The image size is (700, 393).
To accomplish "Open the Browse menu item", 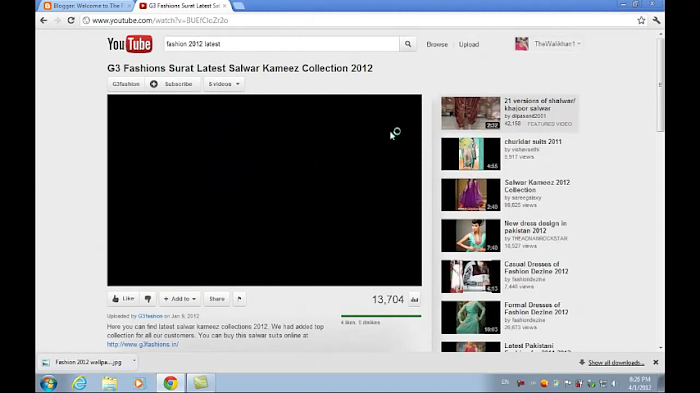I will 437,44.
